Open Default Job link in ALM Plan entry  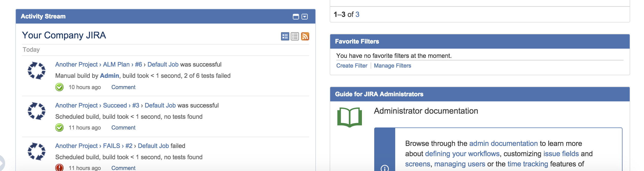(163, 65)
